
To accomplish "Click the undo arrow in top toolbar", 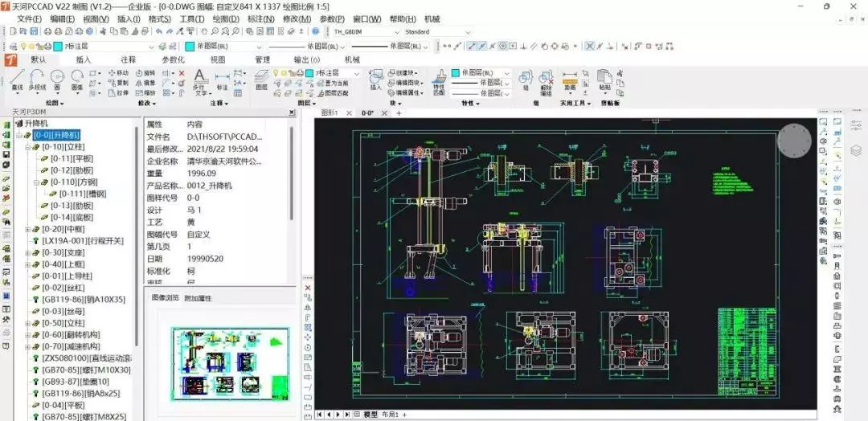I will point(159,31).
